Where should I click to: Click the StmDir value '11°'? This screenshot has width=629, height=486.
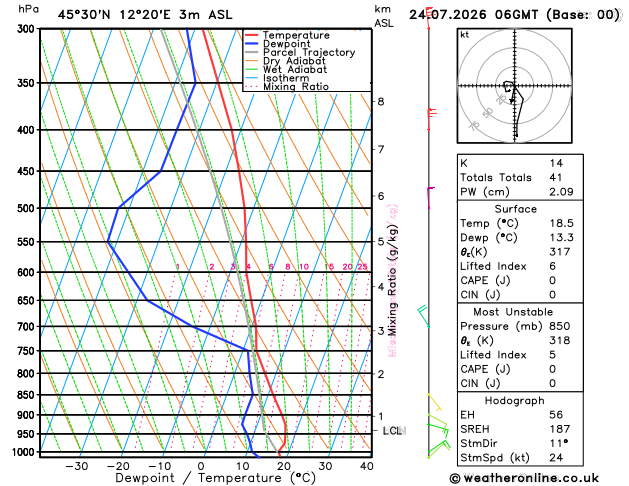click(x=558, y=443)
